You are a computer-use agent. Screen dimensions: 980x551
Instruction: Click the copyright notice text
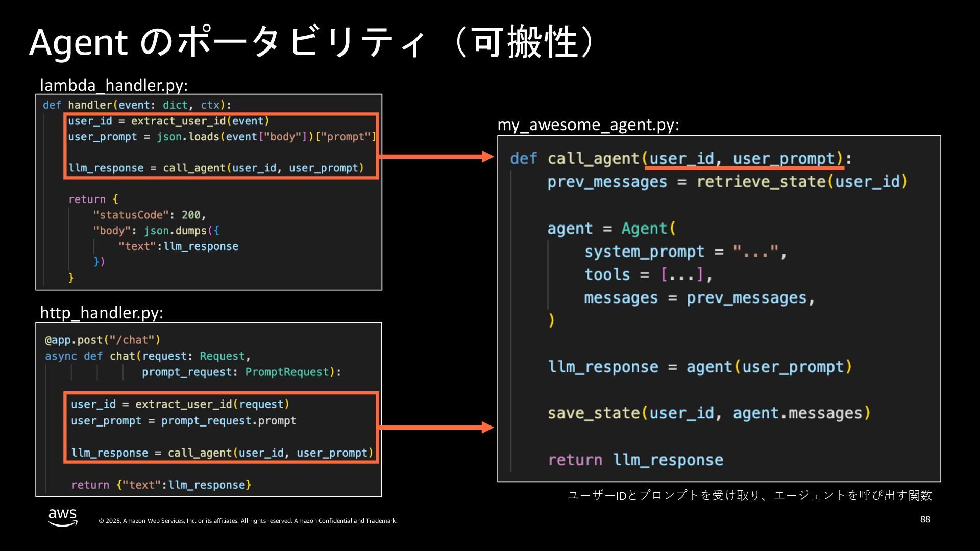click(x=248, y=521)
